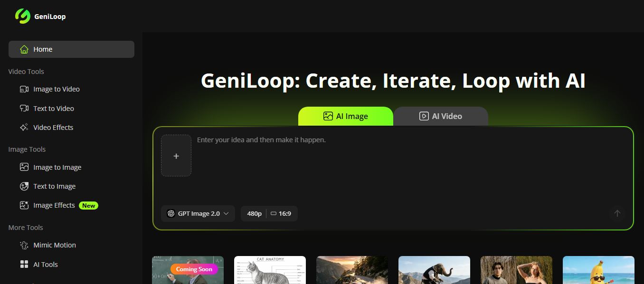Click the Video Tools section heading
The width and height of the screenshot is (644, 284).
pyautogui.click(x=26, y=72)
